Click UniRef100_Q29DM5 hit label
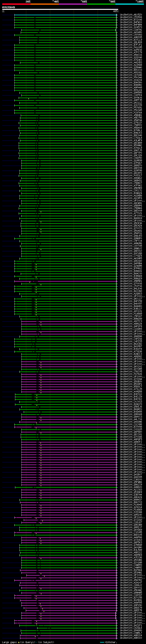 click(131, 266)
